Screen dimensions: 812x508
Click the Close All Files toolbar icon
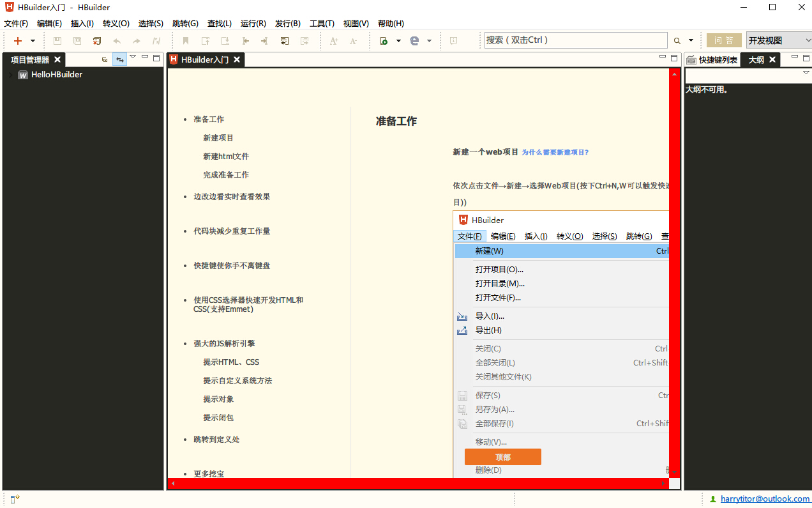tap(97, 41)
